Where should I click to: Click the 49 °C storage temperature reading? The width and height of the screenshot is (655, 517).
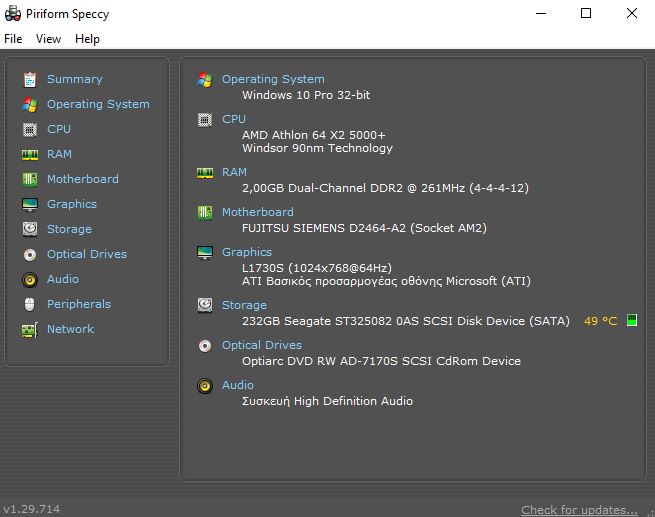click(601, 321)
